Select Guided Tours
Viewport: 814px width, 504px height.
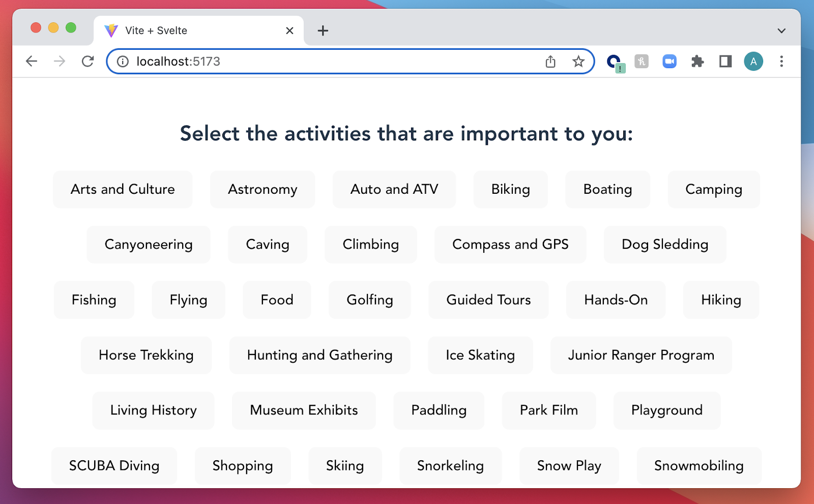pos(488,300)
